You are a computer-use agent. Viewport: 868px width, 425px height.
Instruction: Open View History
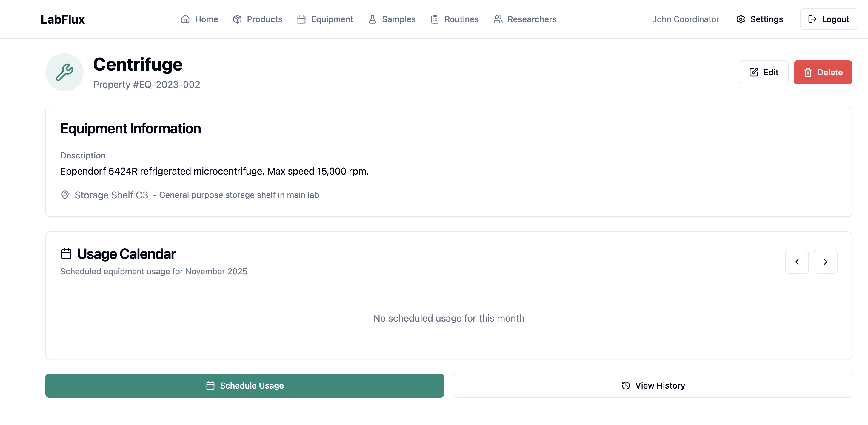click(653, 386)
